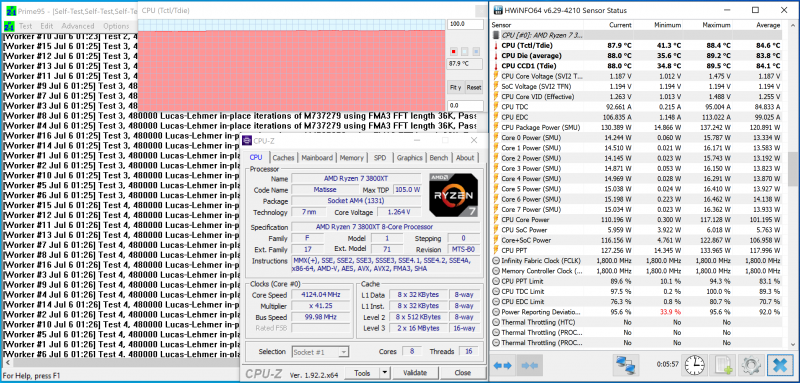
Task: Click the AMD Ryzen 7 logo in CPU-Z
Action: point(454,195)
